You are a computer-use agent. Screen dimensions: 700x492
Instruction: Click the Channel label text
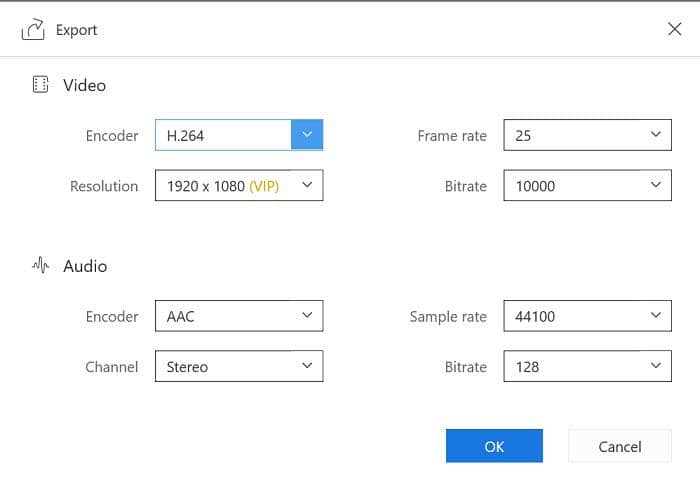pyautogui.click(x=111, y=367)
